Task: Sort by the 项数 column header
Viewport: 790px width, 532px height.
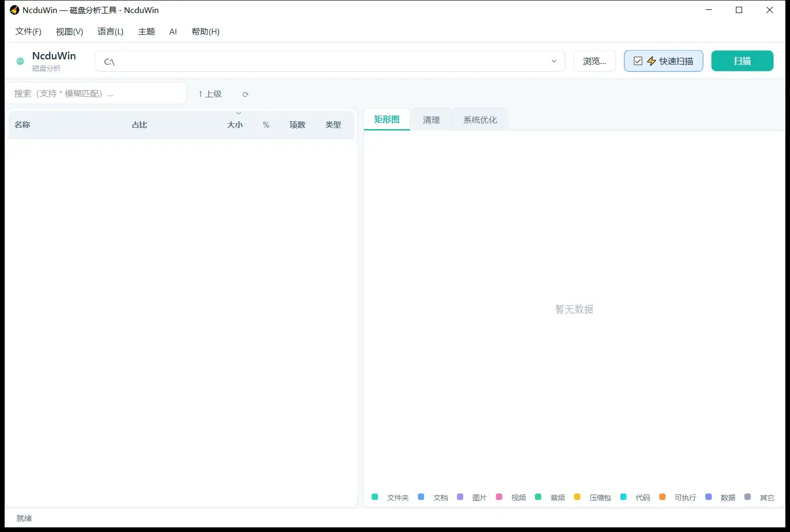Action: coord(297,125)
